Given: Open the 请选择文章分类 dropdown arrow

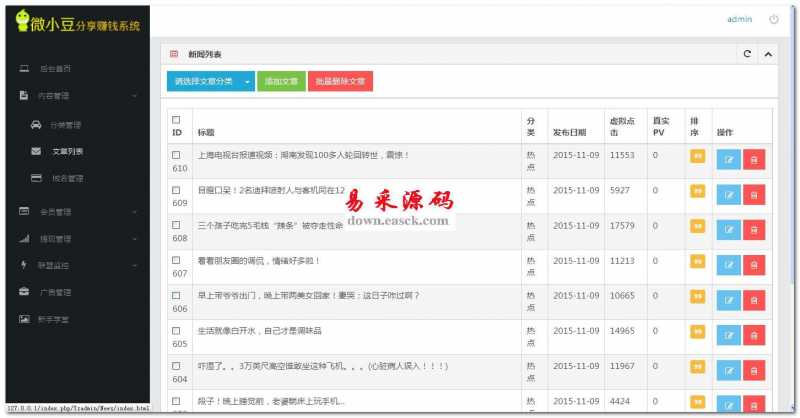Looking at the screenshot, I should tap(247, 81).
